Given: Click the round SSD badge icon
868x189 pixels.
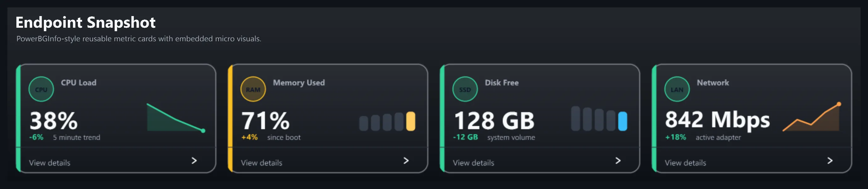Looking at the screenshot, I should (465, 89).
